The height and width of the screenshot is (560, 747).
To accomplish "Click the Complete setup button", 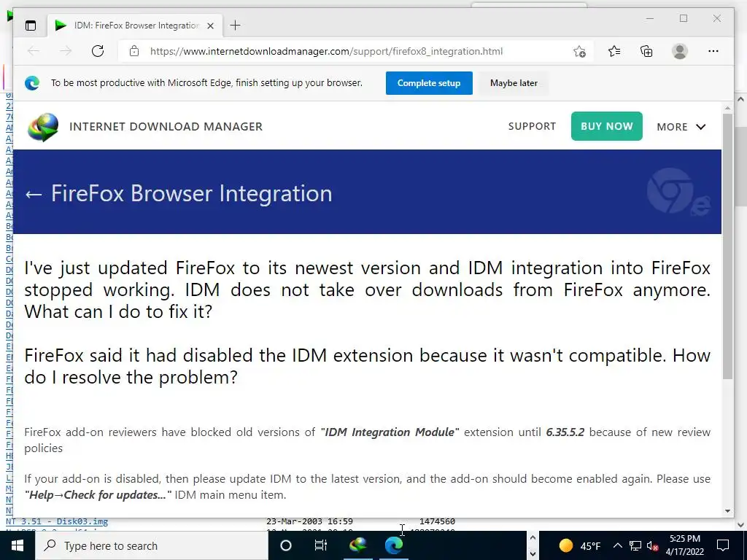I will point(429,83).
